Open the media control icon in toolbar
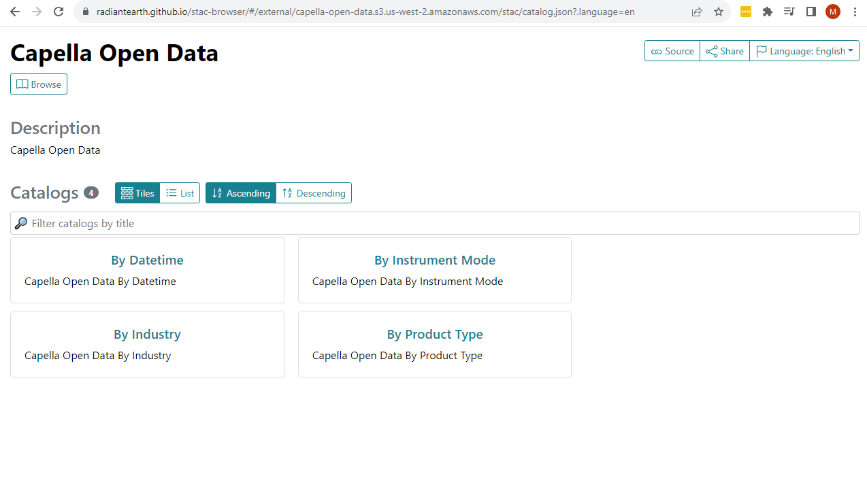Image resolution: width=867 pixels, height=504 pixels. 789,12
